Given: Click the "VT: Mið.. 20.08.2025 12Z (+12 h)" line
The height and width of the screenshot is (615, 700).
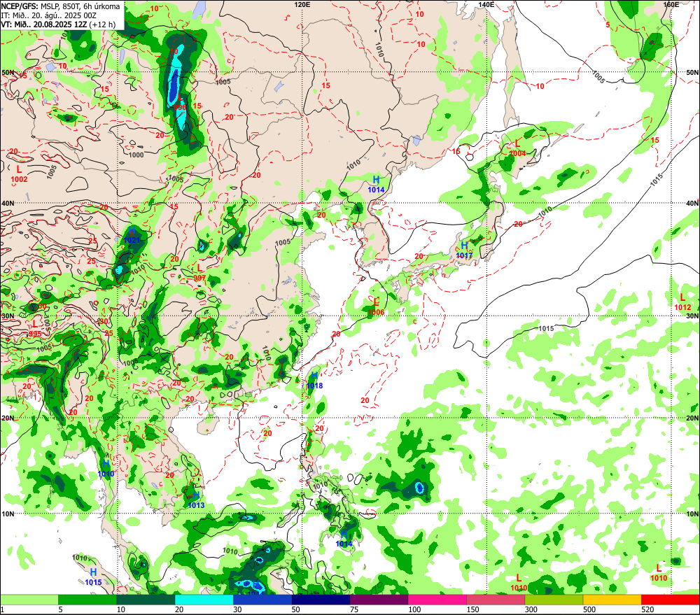Looking at the screenshot, I should [x=58, y=24].
